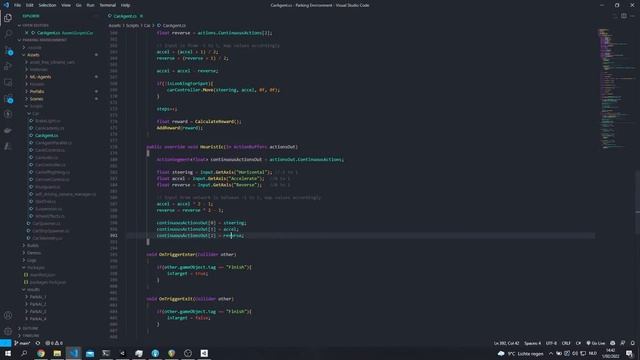Open the File menu
640x360 pixels.
pos(18,5)
